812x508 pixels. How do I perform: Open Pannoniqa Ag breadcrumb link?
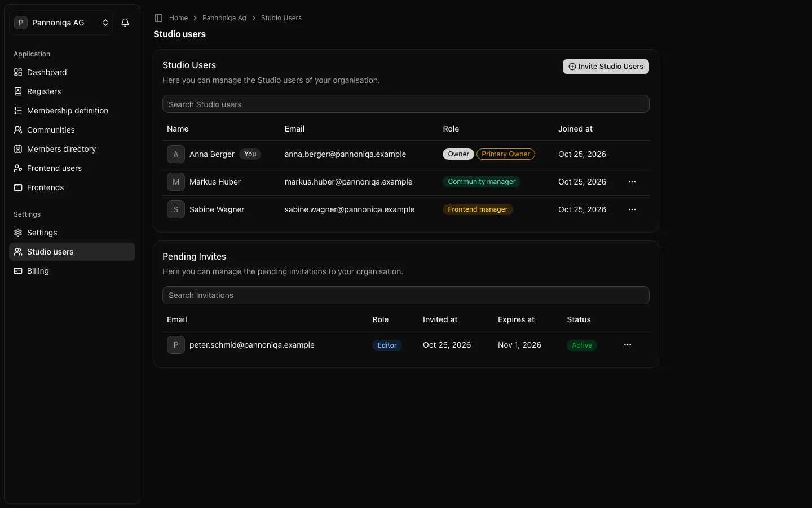224,18
